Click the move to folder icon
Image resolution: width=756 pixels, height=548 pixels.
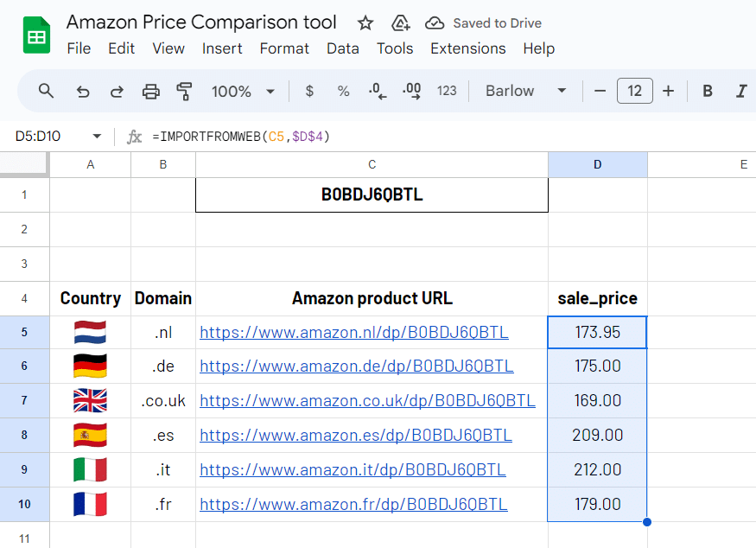pyautogui.click(x=400, y=23)
